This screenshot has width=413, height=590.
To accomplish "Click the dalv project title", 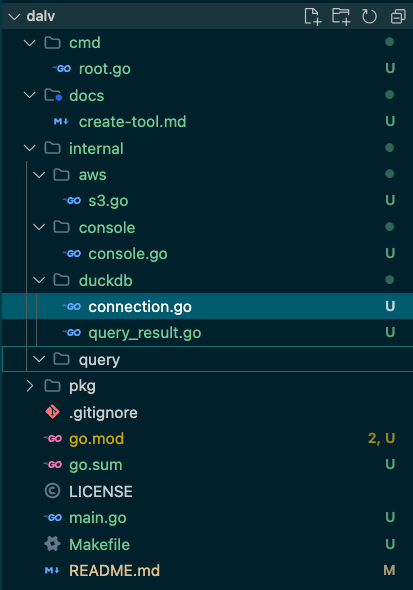I will pos(41,16).
